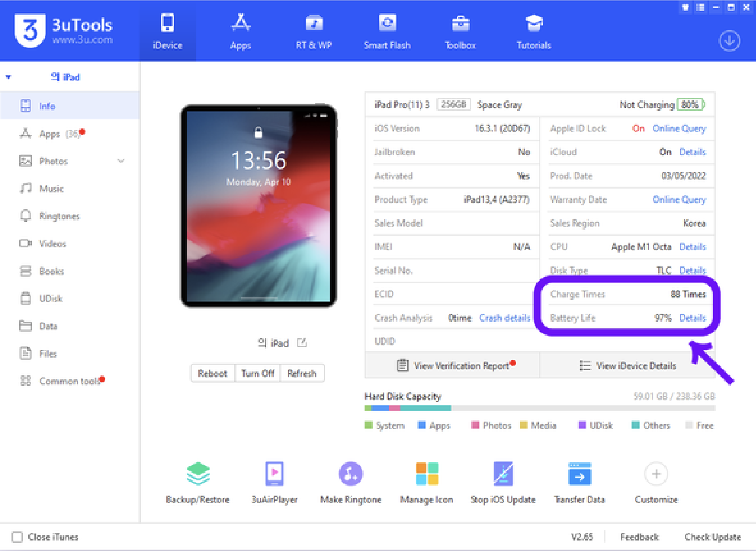Click the Product Type value iPad13,4

pos(497,200)
